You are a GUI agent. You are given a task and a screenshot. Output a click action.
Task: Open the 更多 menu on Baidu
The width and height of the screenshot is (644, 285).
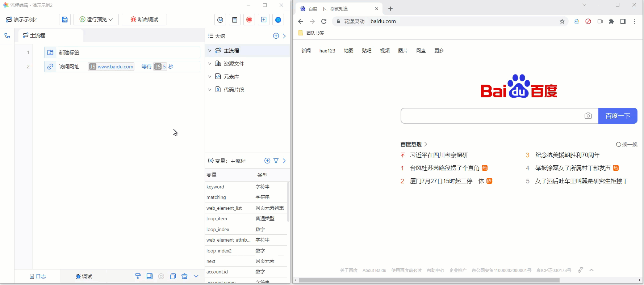click(x=439, y=51)
